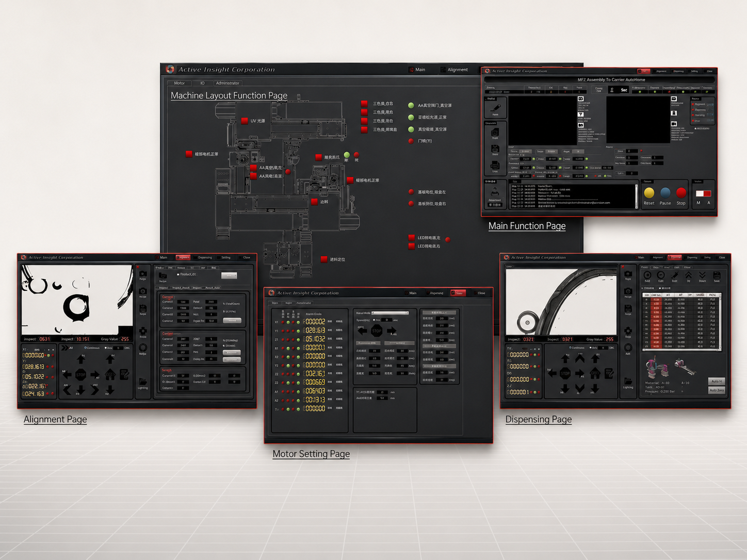
Task: Click the right arrow icon in Motor Setting Page
Action: [x=392, y=331]
